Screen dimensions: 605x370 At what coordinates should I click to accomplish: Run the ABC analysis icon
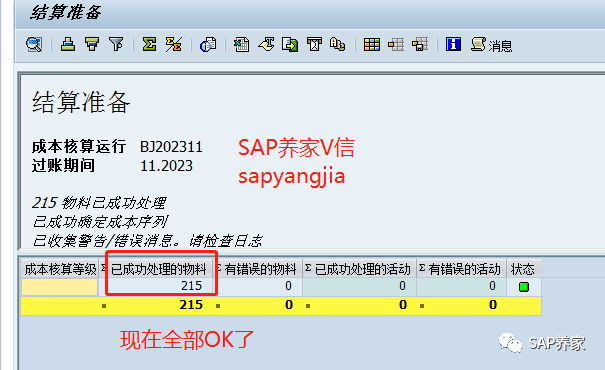(x=338, y=44)
